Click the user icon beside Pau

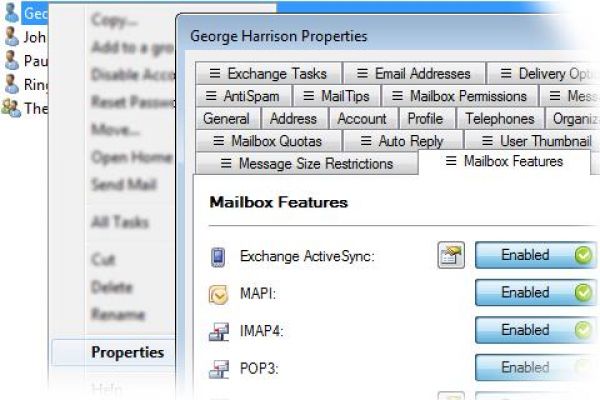coord(11,60)
